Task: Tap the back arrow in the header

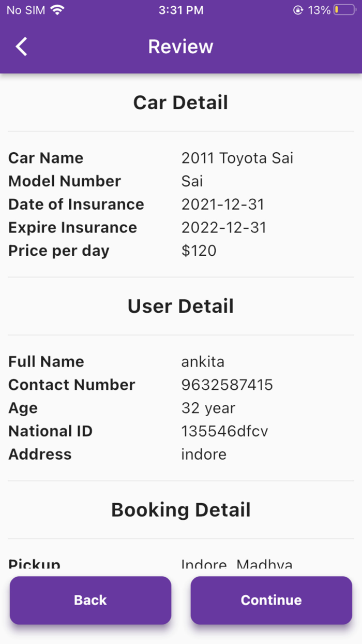Action: click(21, 46)
